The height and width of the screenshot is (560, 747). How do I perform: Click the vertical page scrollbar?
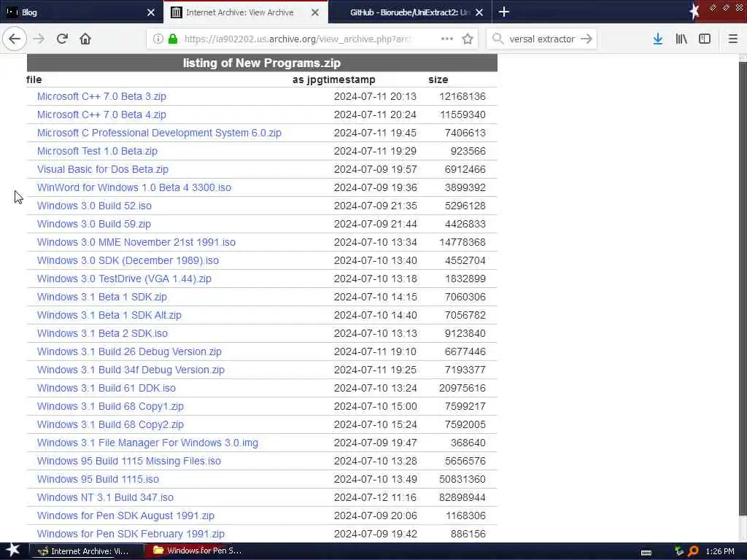coord(743,287)
